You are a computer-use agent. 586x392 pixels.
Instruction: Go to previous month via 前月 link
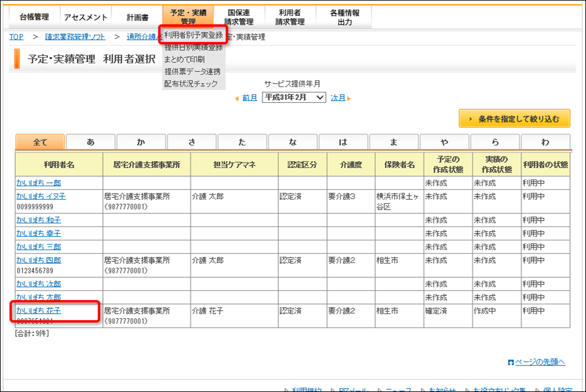[x=250, y=98]
